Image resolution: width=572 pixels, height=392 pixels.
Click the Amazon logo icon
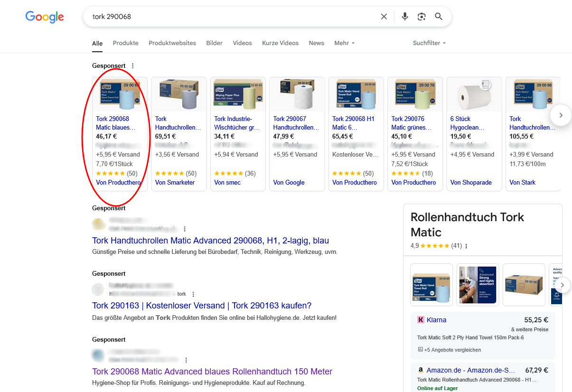[421, 370]
